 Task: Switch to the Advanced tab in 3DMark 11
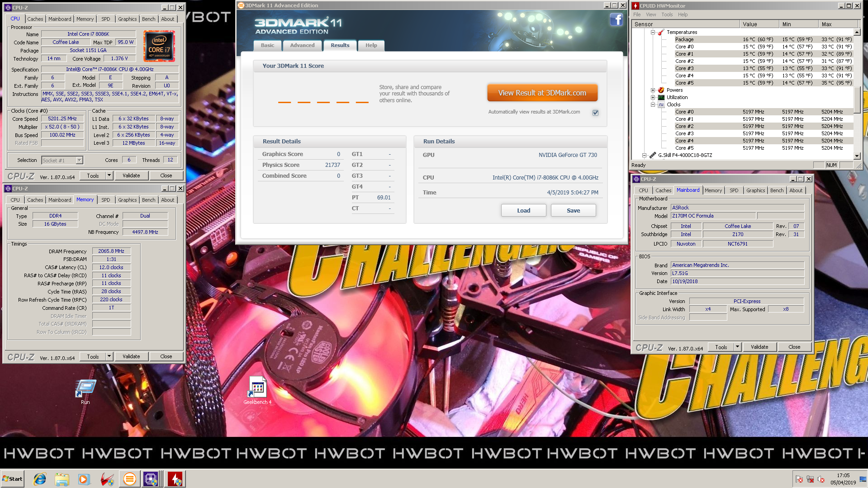tap(302, 45)
